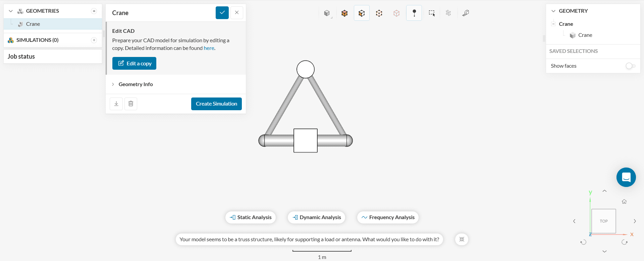Open the support chat bubble

click(x=626, y=177)
